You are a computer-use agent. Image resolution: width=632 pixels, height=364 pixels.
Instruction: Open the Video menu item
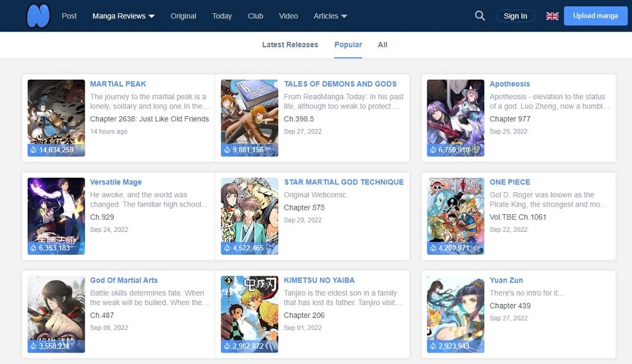(288, 16)
